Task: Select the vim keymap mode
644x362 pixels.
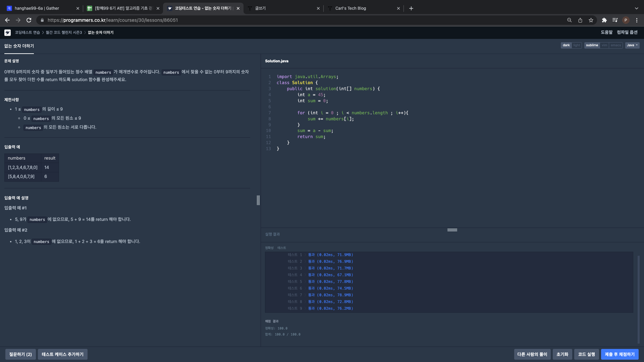Action: point(604,45)
